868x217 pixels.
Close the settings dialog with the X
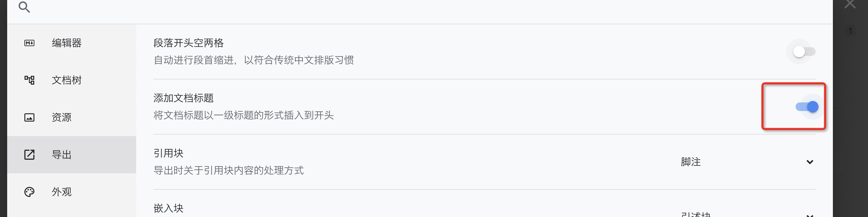click(x=850, y=4)
